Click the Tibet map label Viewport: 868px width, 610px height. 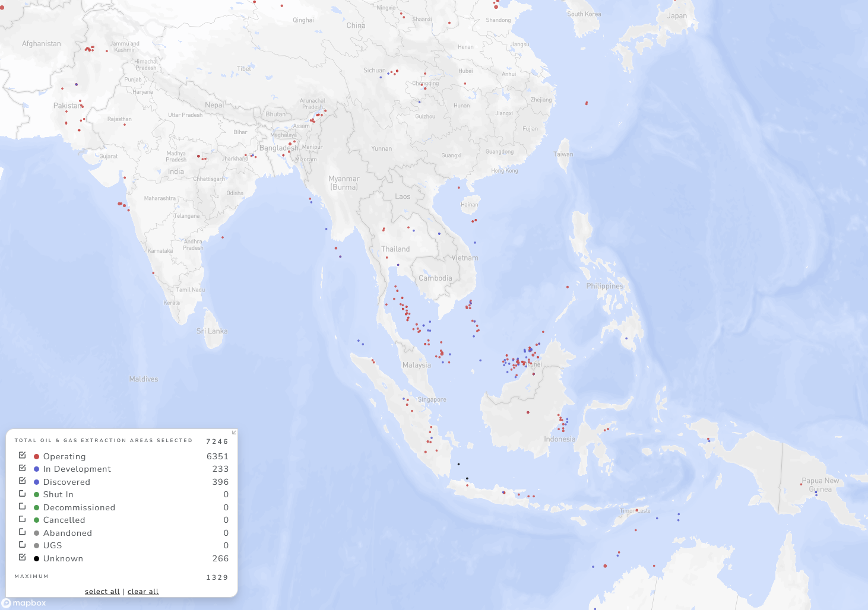tap(244, 69)
